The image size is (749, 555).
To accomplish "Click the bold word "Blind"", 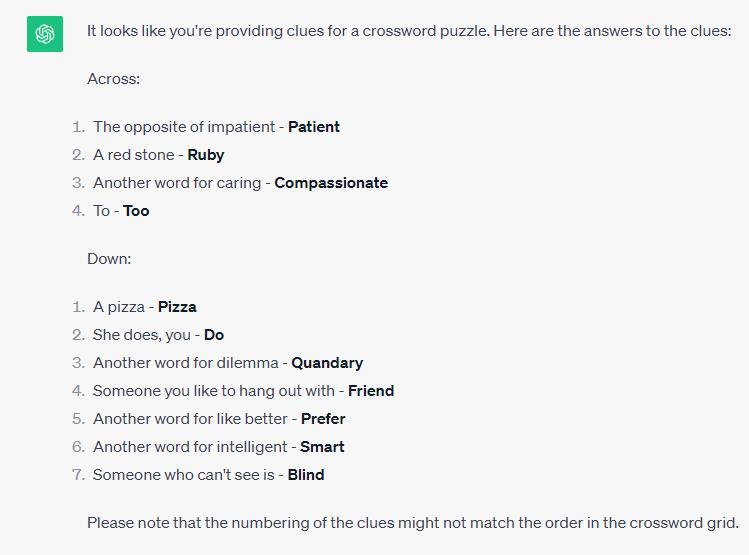I will [x=306, y=475].
